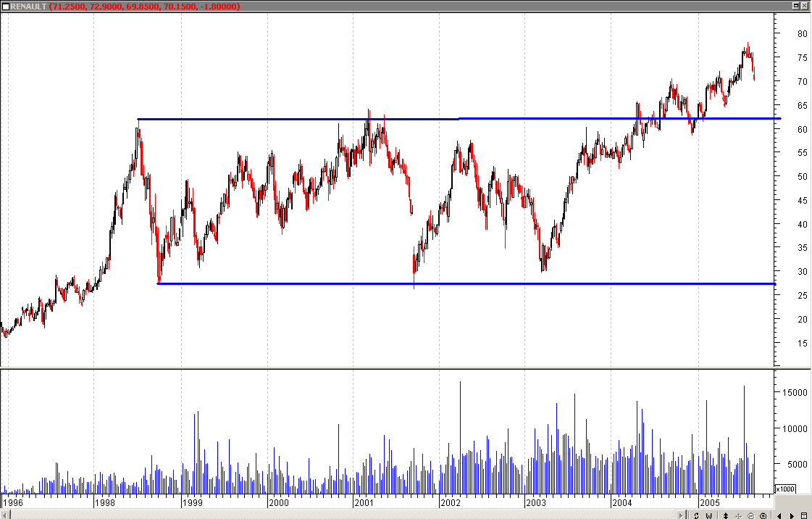Click the OHLC values in title bar

coord(144,7)
